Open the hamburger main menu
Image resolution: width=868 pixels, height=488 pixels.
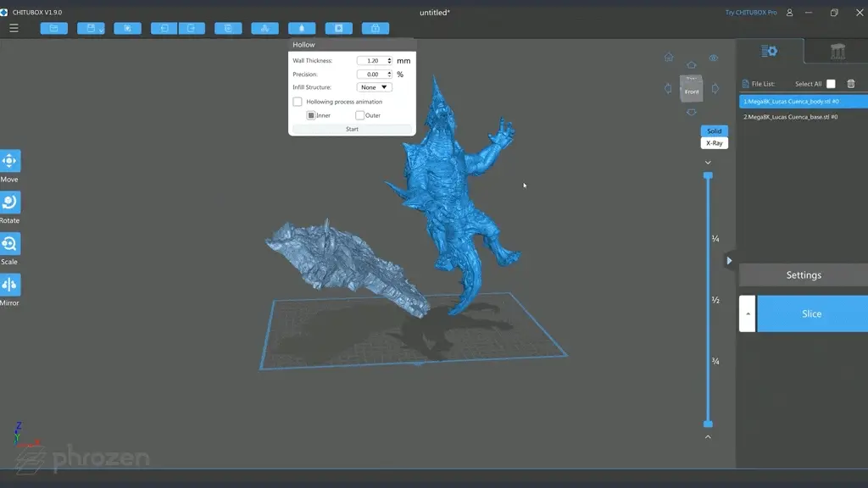coord(14,28)
